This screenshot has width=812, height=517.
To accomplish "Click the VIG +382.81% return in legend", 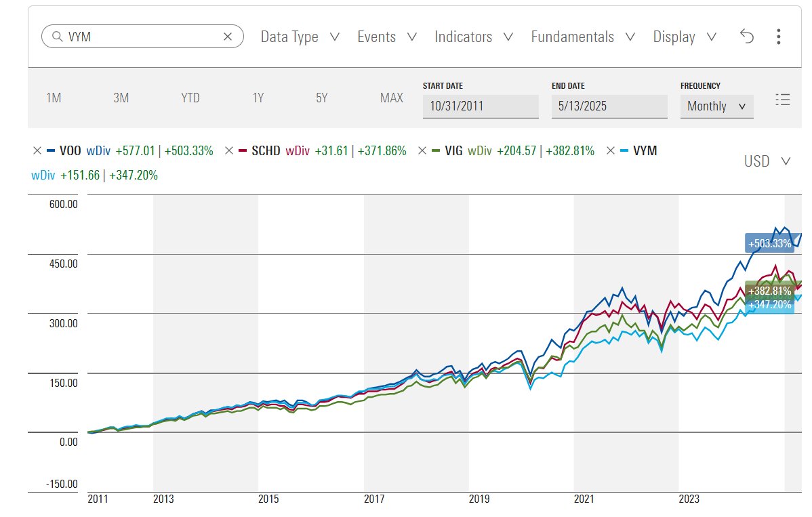I will pos(569,150).
